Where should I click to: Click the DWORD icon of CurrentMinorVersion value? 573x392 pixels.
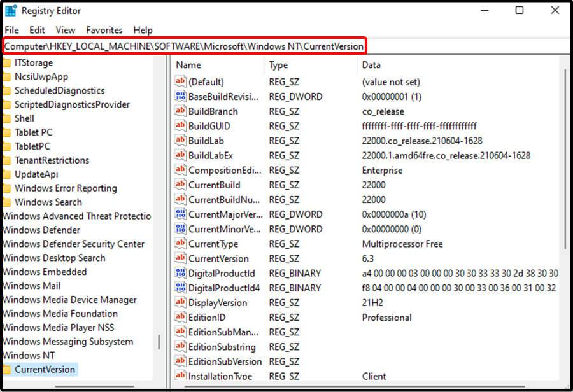click(x=181, y=228)
